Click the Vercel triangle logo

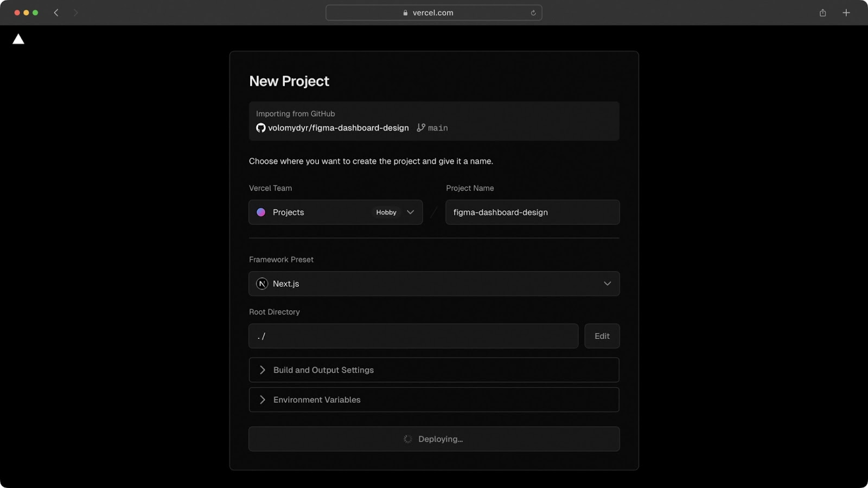(18, 39)
